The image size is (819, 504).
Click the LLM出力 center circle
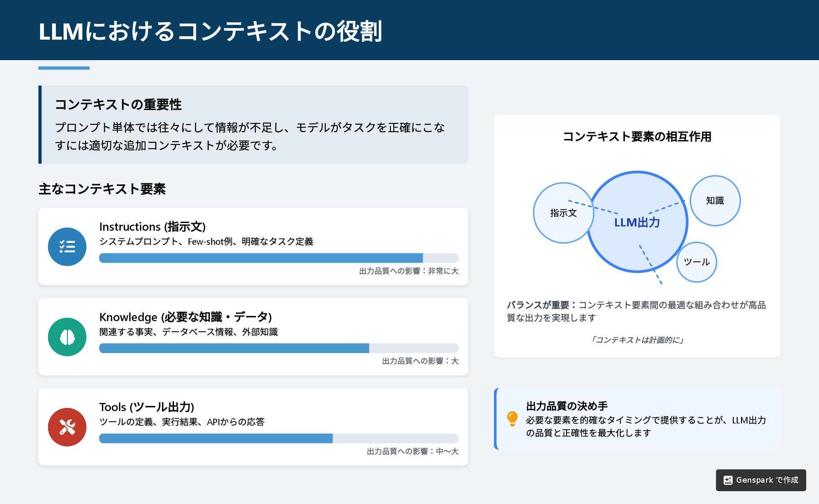point(637,222)
